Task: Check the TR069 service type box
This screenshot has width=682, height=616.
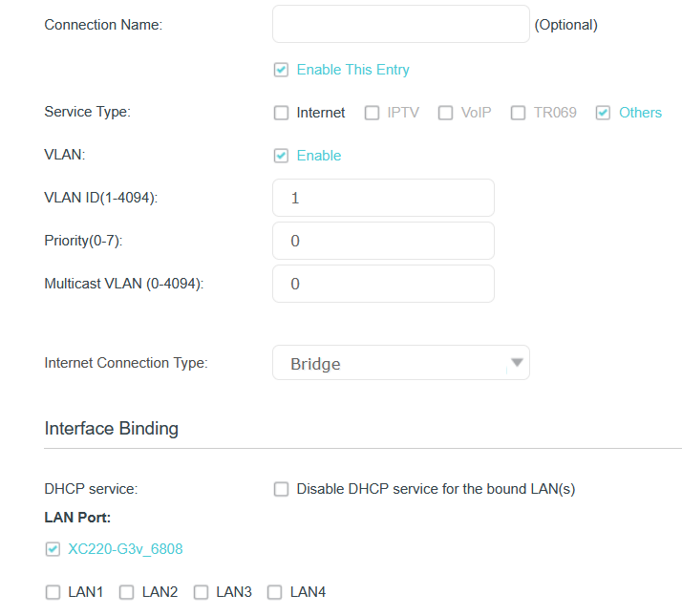Action: coord(518,113)
